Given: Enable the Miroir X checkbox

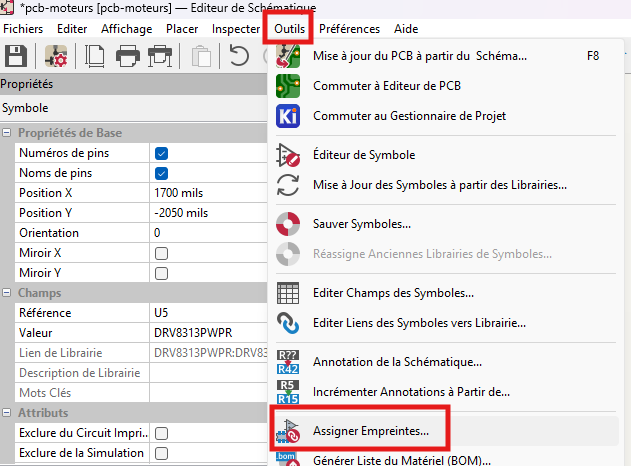Looking at the screenshot, I should (161, 254).
